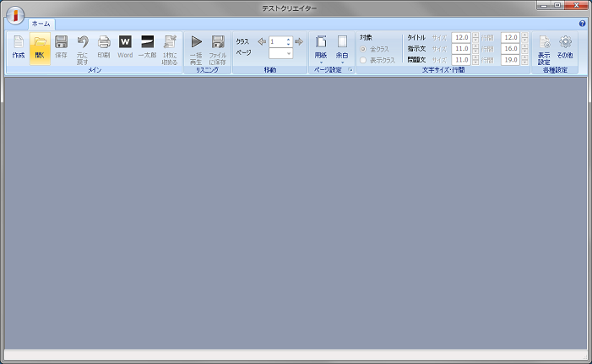Click the blue help question mark icon
The image size is (592, 364).
(582, 24)
